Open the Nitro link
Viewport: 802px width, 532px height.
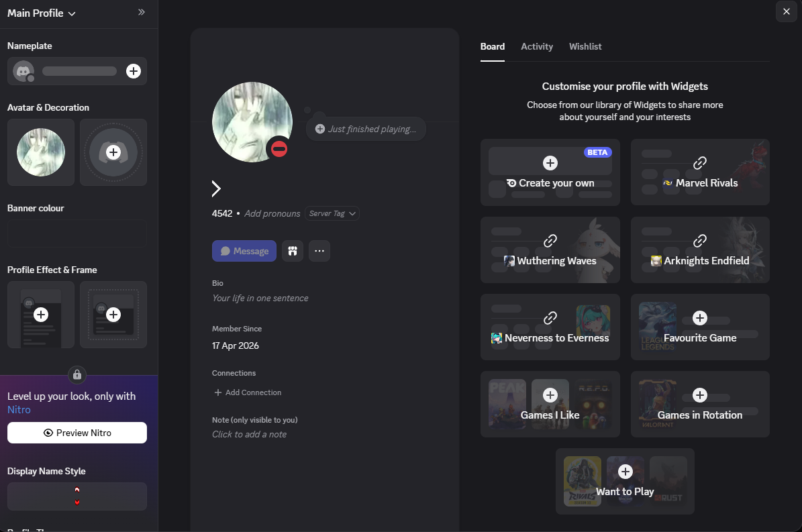19,410
